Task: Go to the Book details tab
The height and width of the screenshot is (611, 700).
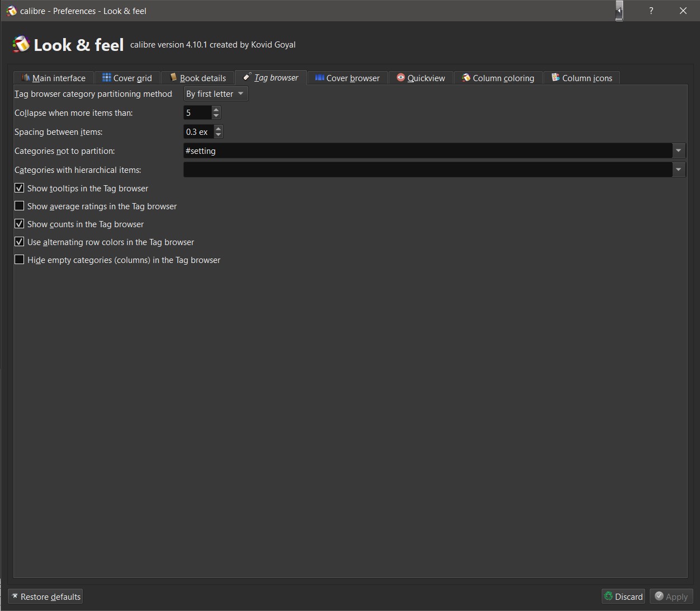Action: click(197, 78)
